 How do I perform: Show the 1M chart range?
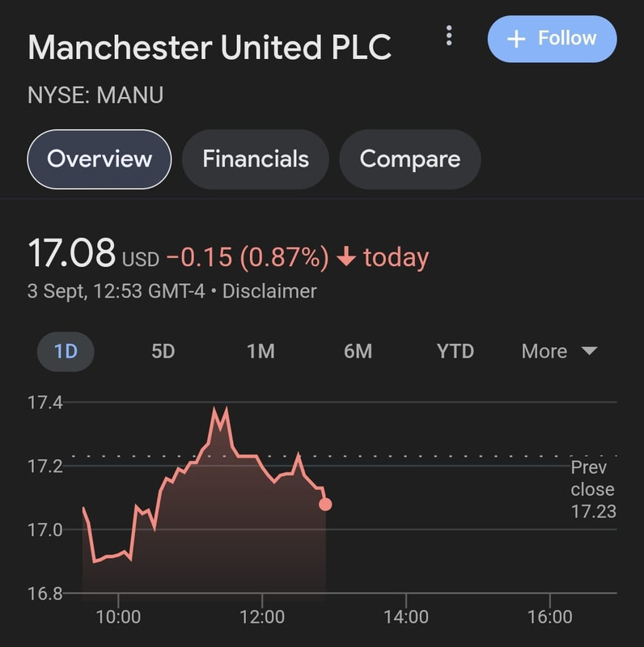[261, 351]
